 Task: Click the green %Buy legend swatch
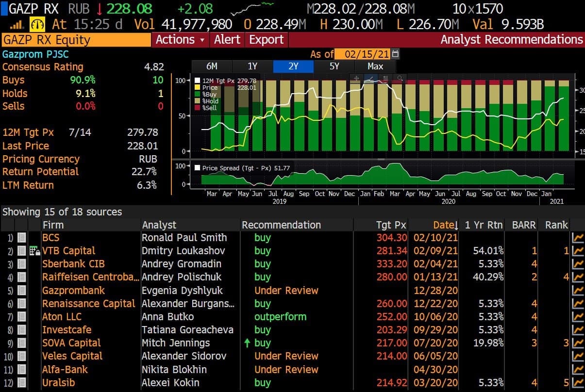pos(198,94)
